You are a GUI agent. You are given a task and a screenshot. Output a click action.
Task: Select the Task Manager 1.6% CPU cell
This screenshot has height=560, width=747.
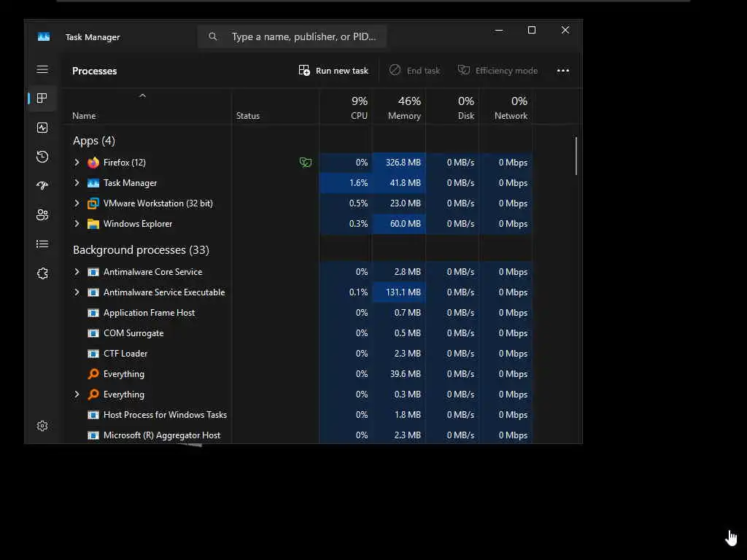click(x=346, y=183)
